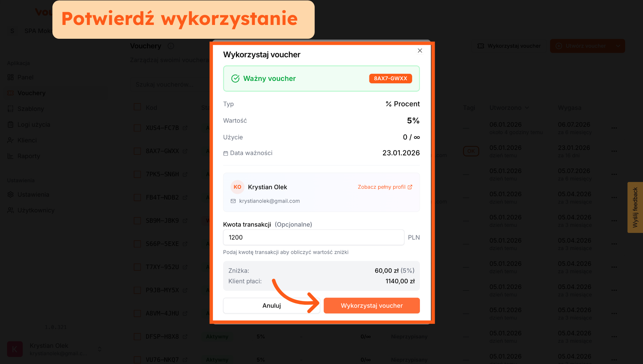Open Zobacz pełny profil link
The width and height of the screenshot is (643, 364).
[x=385, y=187]
